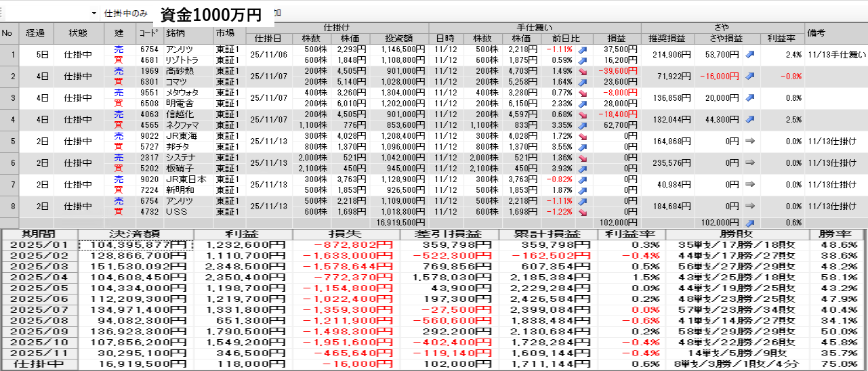
Task: Click the red down arrow beside -1.22% USS
Action: pyautogui.click(x=581, y=212)
